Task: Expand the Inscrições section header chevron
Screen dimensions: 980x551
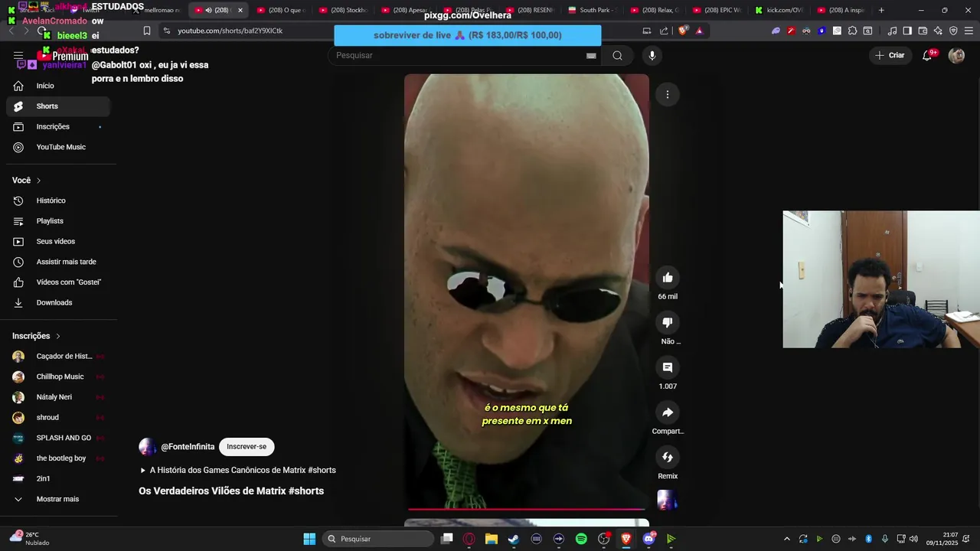Action: click(x=57, y=336)
